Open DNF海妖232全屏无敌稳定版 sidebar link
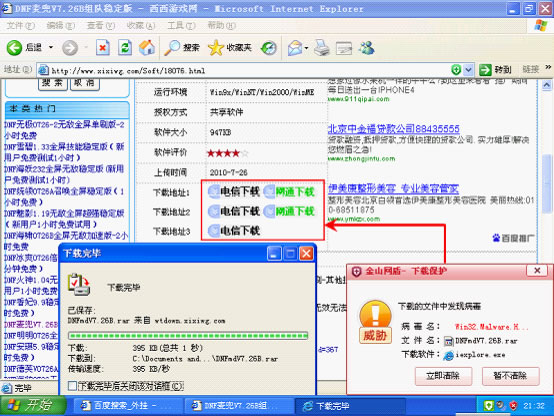This screenshot has width=554, height=416. point(64,174)
